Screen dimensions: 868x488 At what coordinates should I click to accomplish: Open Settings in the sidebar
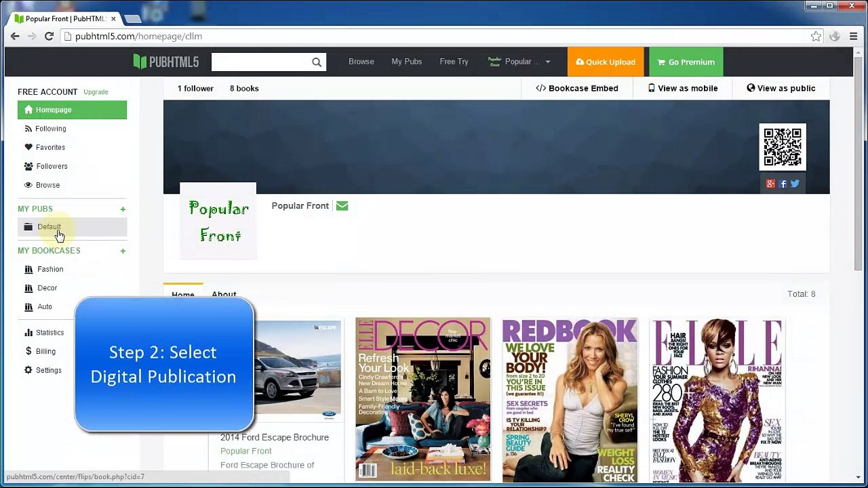48,370
